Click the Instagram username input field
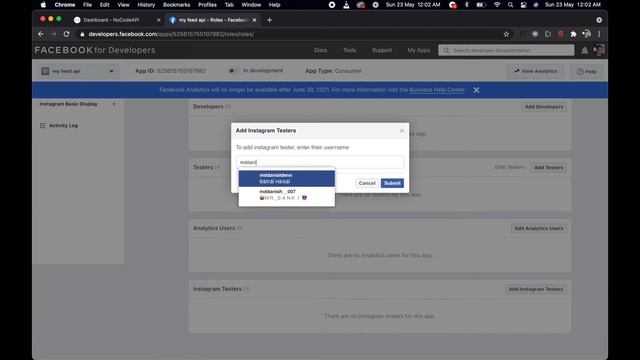 [x=320, y=162]
